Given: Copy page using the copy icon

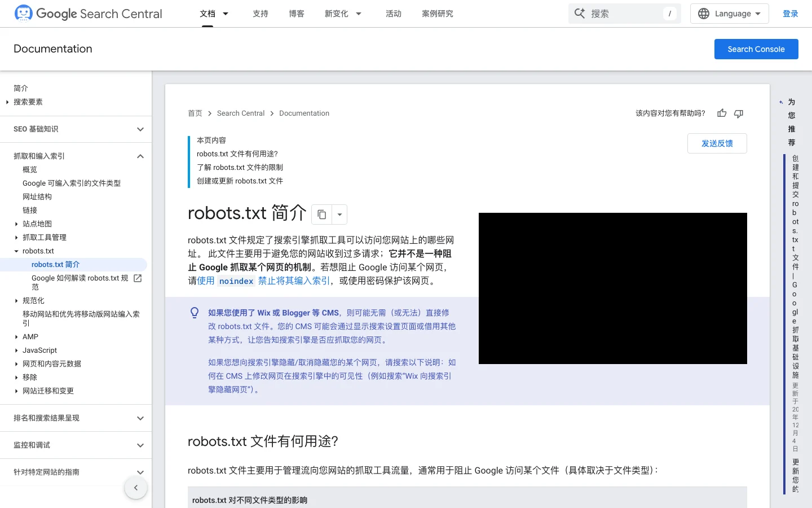Looking at the screenshot, I should pos(322,214).
